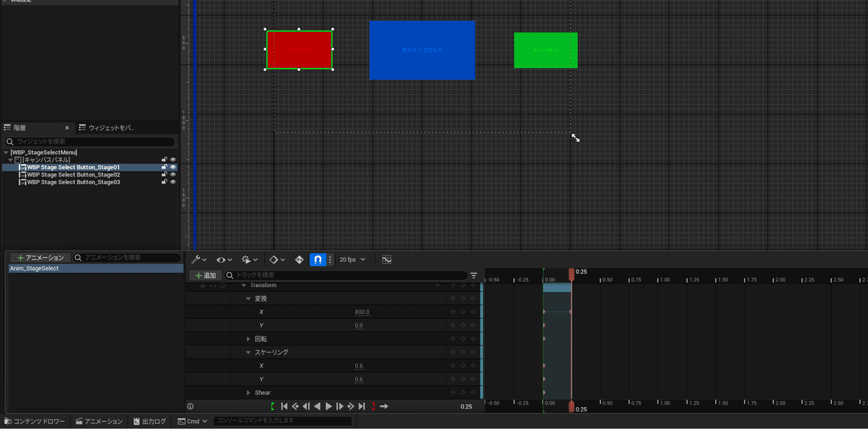Click the auto-key diamond icon
The height and width of the screenshot is (429, 868).
[299, 260]
